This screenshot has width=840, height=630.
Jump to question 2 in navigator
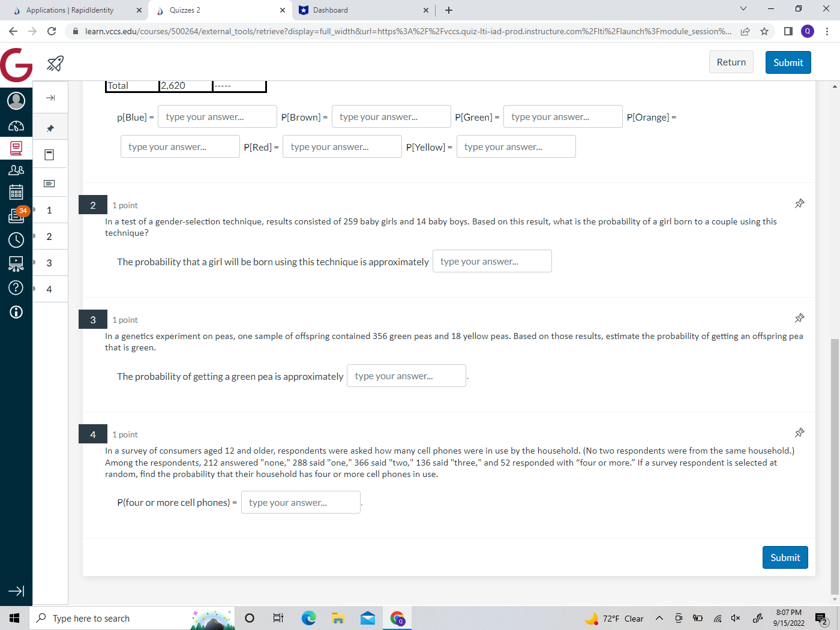tap(50, 236)
